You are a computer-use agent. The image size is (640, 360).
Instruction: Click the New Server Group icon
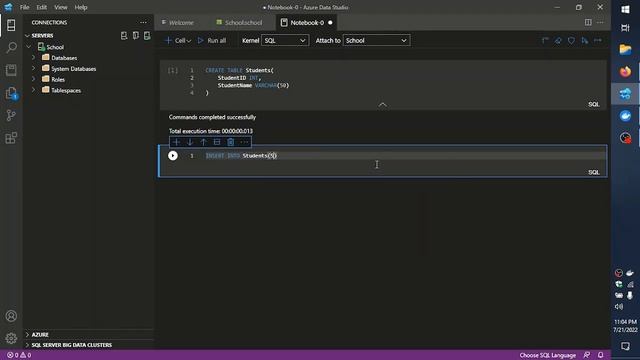pyautogui.click(x=136, y=36)
